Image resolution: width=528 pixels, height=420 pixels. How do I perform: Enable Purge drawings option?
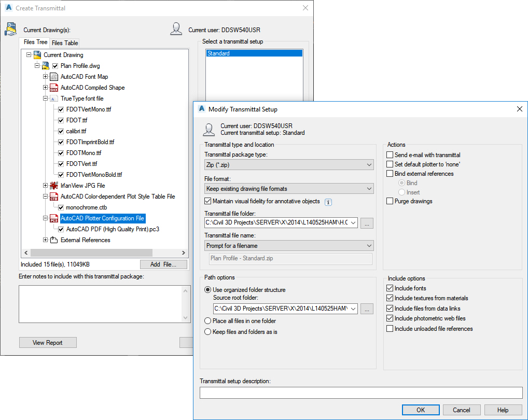tap(390, 201)
